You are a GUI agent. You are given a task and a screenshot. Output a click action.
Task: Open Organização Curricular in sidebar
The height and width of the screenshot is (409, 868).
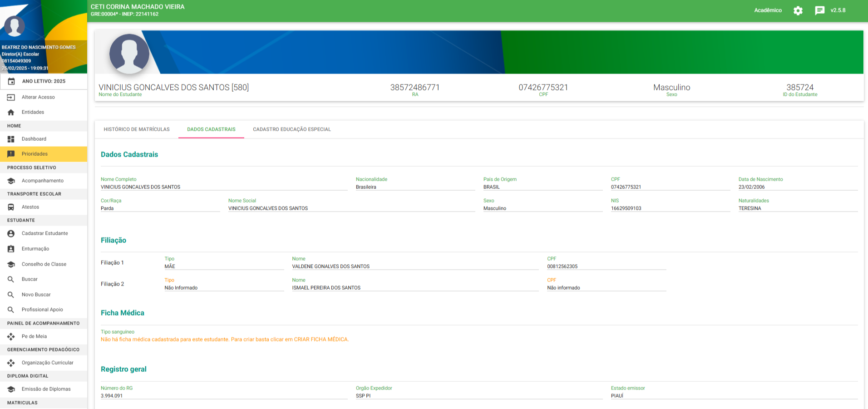[x=47, y=363]
